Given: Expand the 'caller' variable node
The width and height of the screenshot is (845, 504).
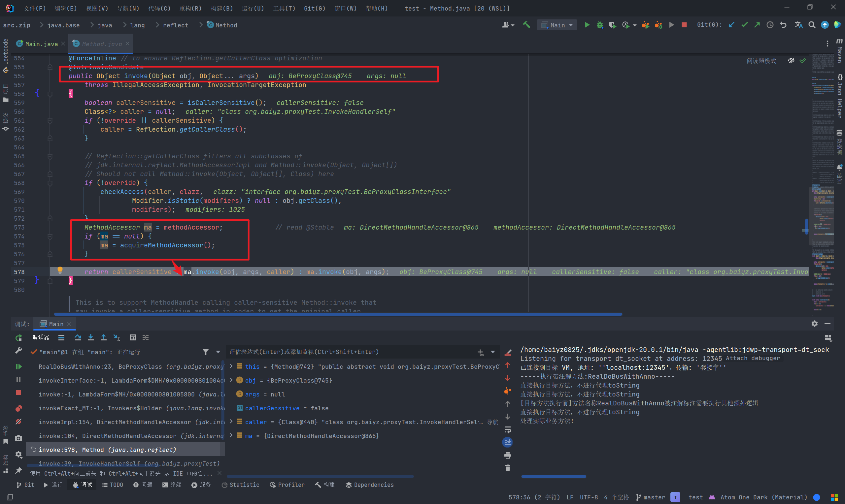Looking at the screenshot, I should (231, 422).
